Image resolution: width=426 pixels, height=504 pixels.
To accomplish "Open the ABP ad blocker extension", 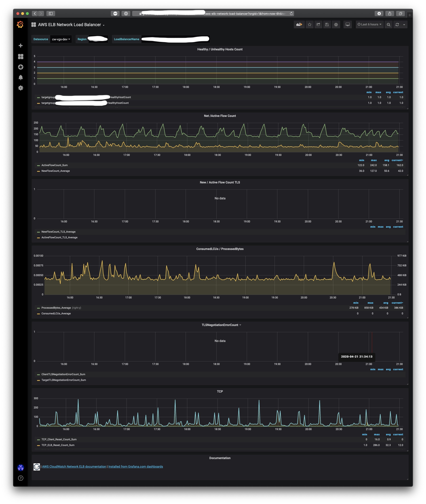I will (115, 14).
